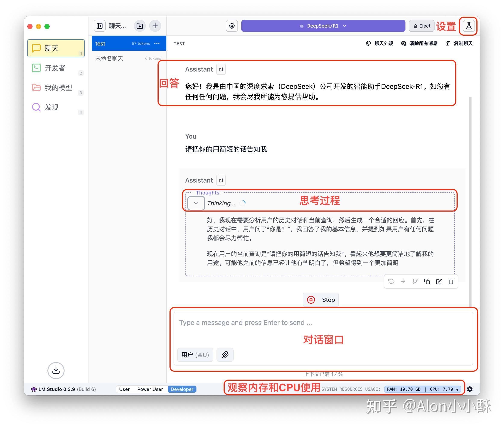Enable Developer mode toggle
The width and height of the screenshot is (504, 427).
(182, 389)
